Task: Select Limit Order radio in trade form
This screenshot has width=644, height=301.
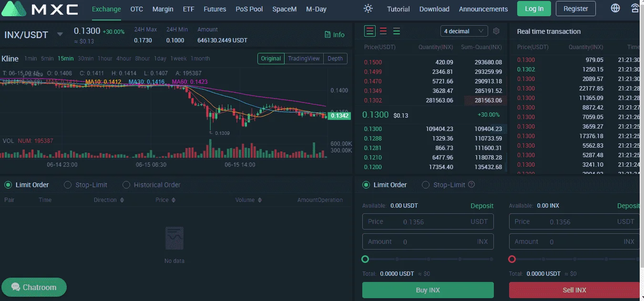Action: 366,185
